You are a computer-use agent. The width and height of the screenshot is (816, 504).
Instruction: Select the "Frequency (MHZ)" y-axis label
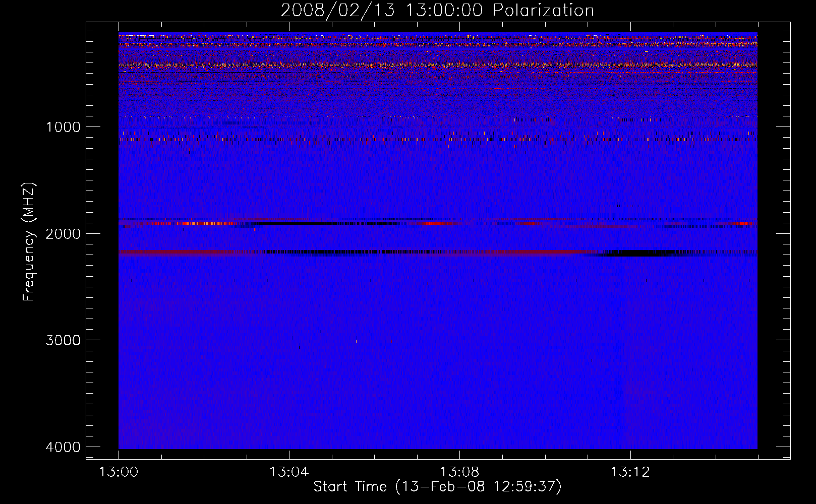29,242
